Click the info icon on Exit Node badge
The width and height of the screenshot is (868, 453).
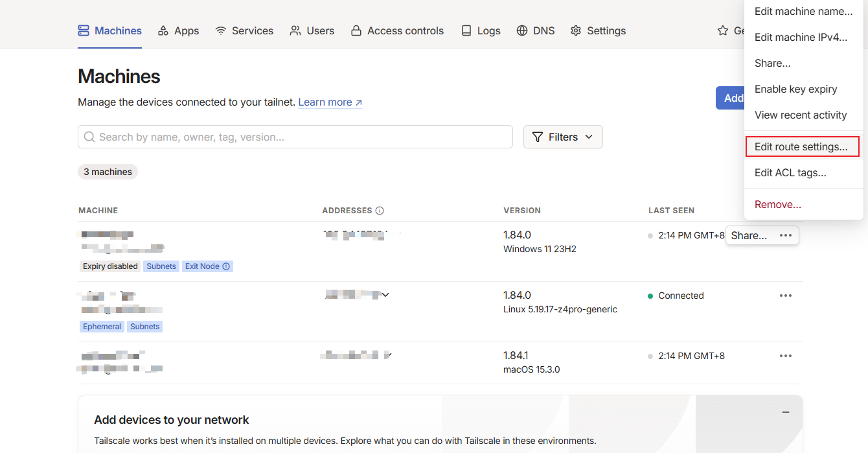tap(226, 266)
